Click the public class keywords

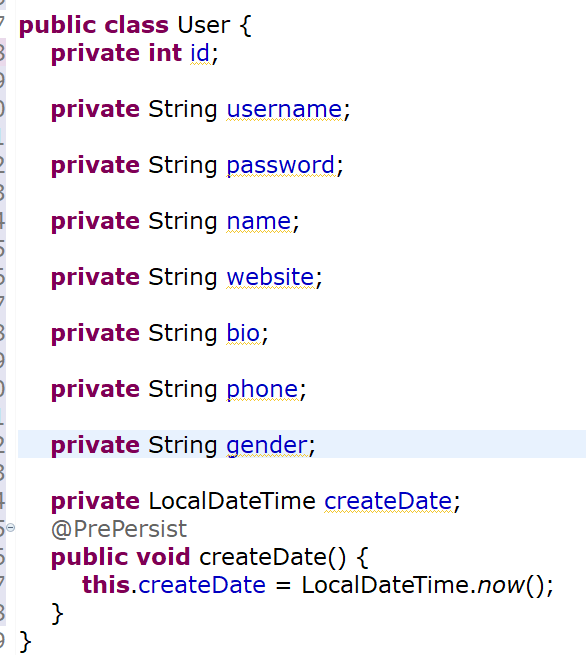click(94, 26)
